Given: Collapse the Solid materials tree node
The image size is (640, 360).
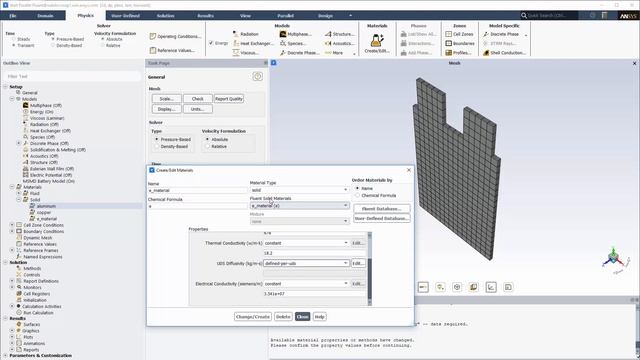Looking at the screenshot, I should (19, 200).
